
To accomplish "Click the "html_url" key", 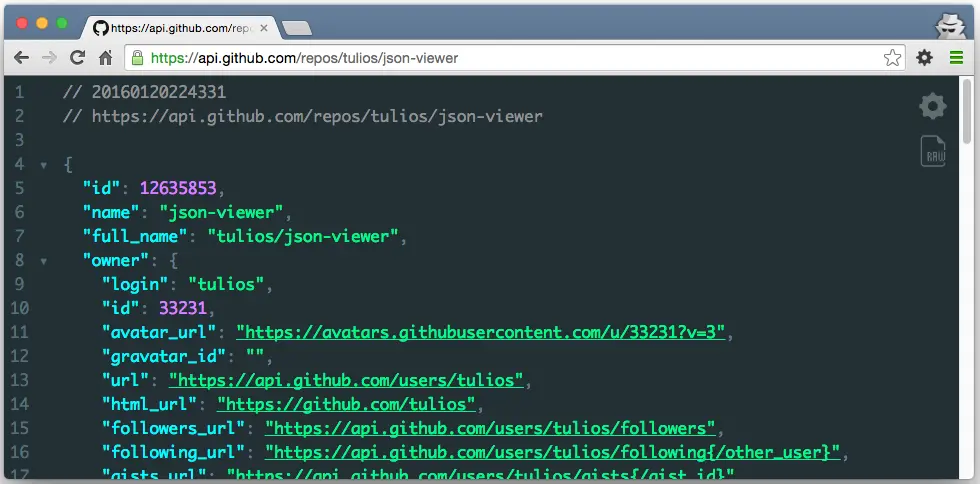I will pyautogui.click(x=149, y=404).
